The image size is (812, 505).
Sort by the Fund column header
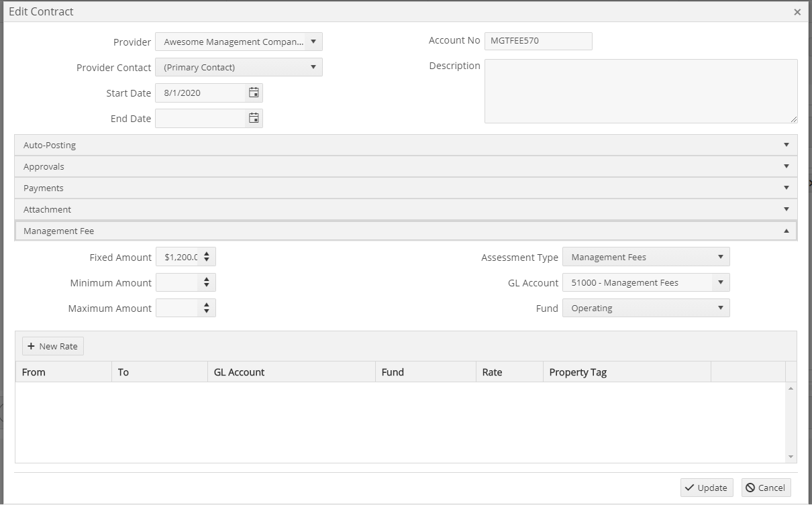(x=426, y=372)
